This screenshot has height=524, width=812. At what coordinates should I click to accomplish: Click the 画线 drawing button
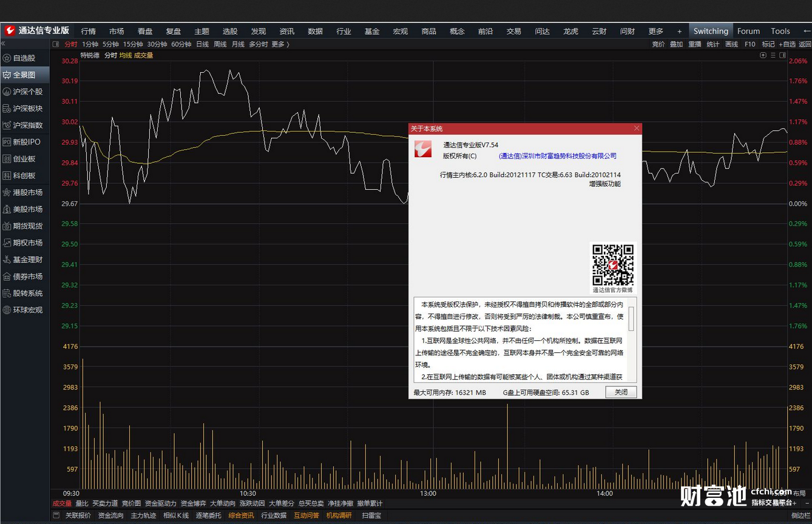click(731, 44)
